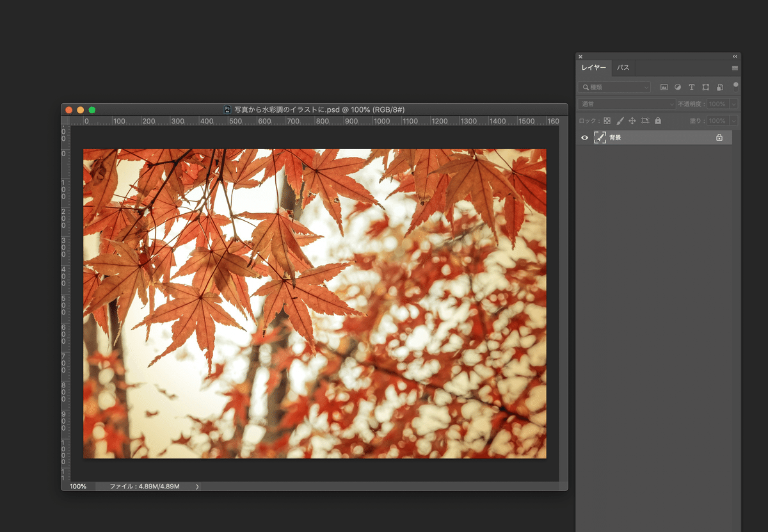Close the document window red button
Image resolution: width=768 pixels, height=532 pixels.
[x=69, y=110]
